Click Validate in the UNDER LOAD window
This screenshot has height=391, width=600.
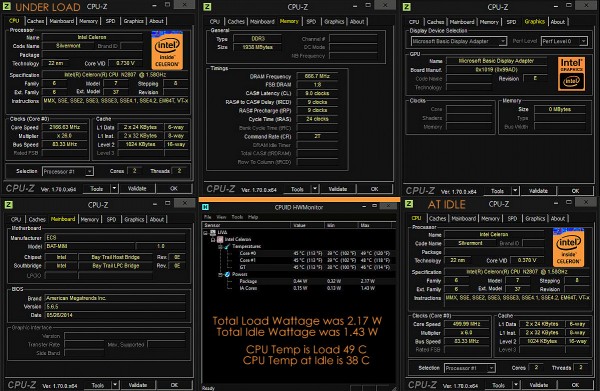[x=137, y=188]
